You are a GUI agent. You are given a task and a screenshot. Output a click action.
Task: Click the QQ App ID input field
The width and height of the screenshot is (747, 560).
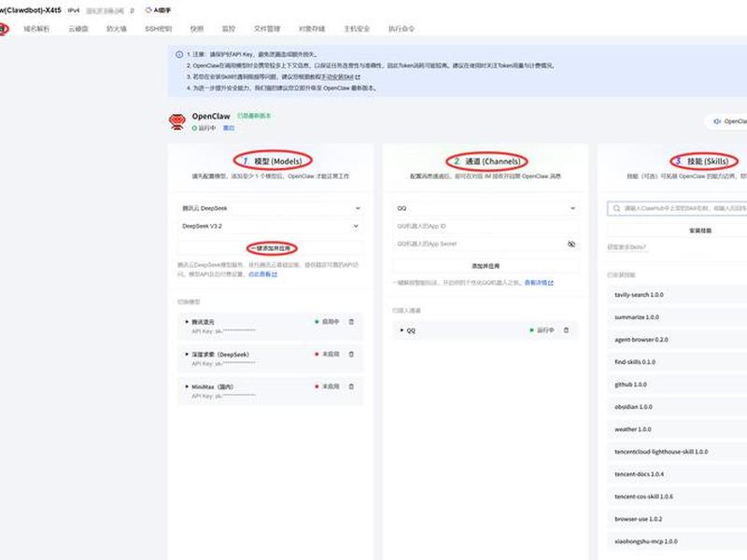tap(486, 226)
